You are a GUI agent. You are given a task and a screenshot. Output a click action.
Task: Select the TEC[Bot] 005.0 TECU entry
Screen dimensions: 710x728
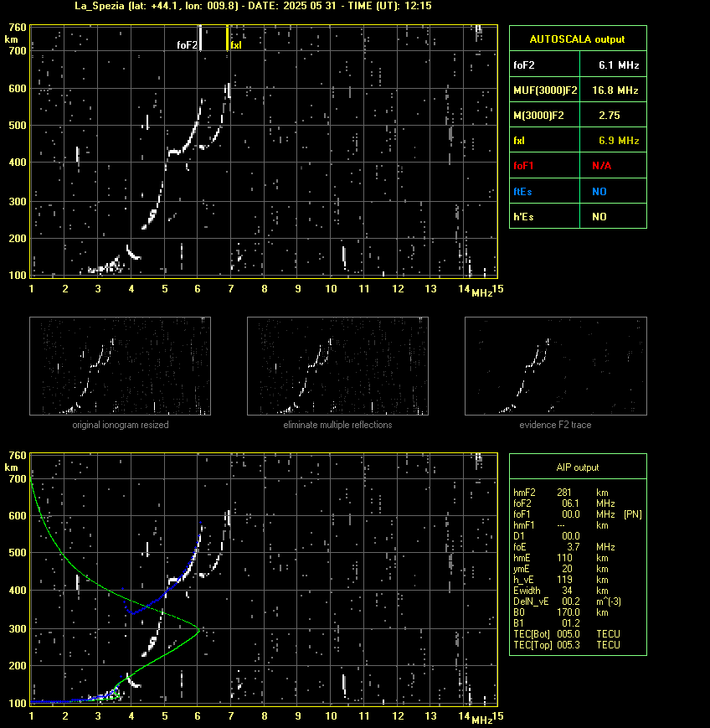point(567,633)
